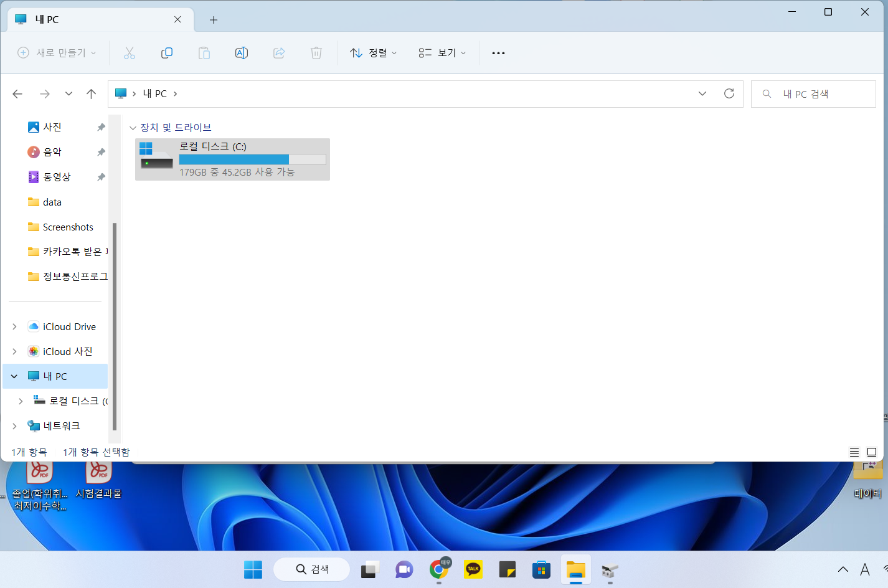The width and height of the screenshot is (888, 588).
Task: Click the taskbar 검색 box
Action: [x=311, y=569]
